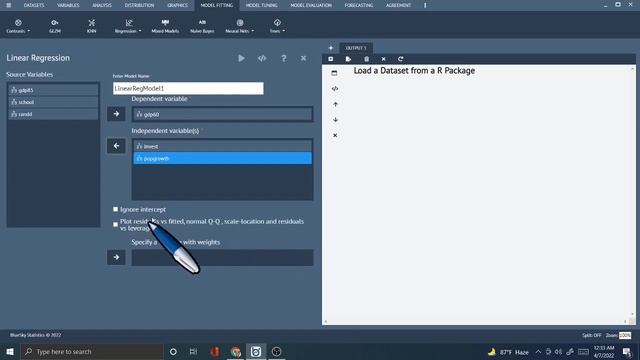This screenshot has width=640, height=360.
Task: Switch to the Forecasting tab
Action: (359, 5)
